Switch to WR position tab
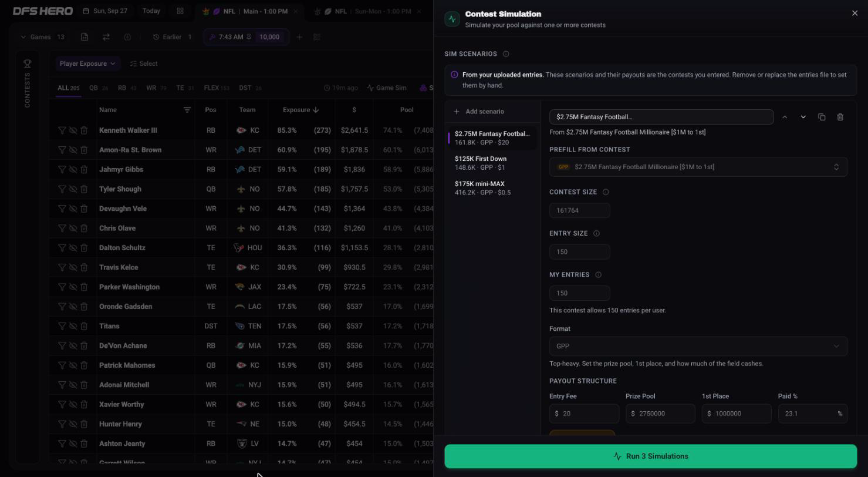Viewport: 868px width, 477px height. [156, 88]
